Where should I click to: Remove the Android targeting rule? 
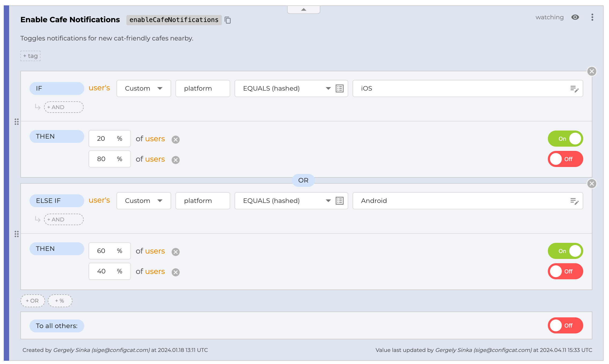(592, 184)
